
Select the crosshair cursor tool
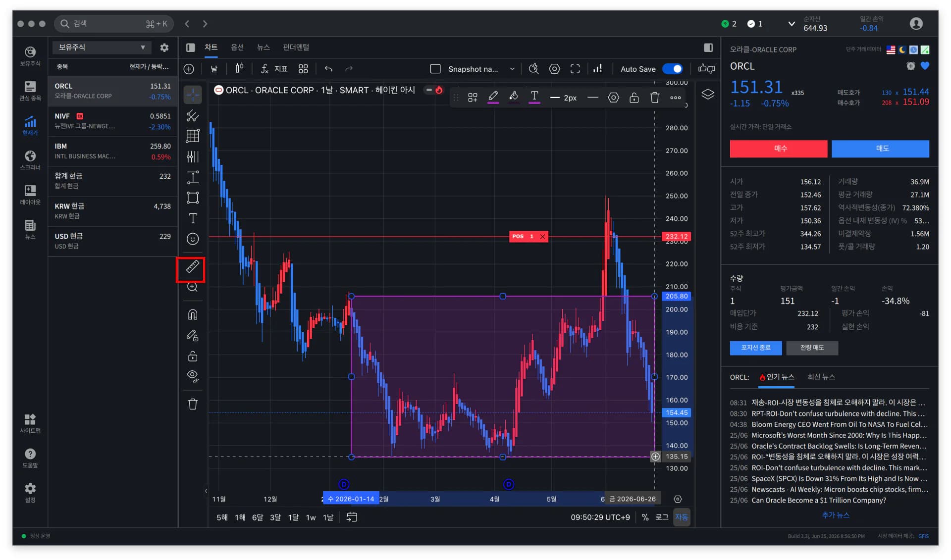pos(193,95)
